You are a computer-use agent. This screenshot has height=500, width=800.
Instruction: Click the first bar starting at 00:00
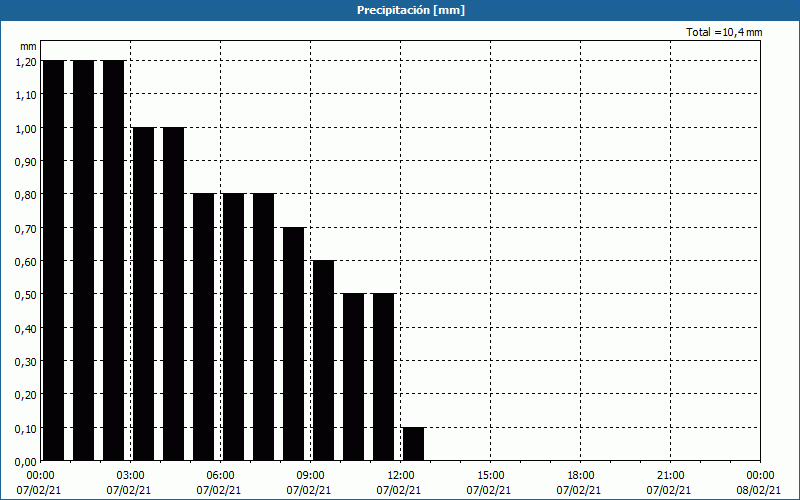point(54,260)
